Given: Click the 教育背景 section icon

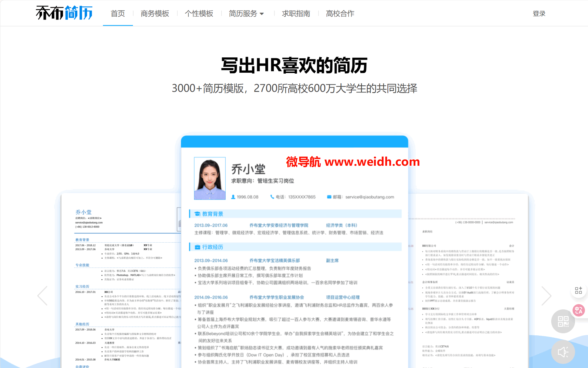Looking at the screenshot, I should point(198,214).
